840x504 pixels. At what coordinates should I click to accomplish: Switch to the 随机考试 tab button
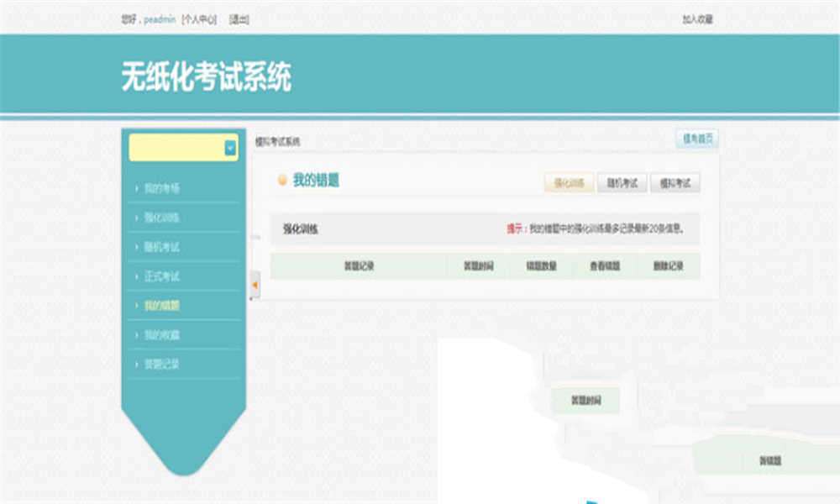[x=622, y=183]
